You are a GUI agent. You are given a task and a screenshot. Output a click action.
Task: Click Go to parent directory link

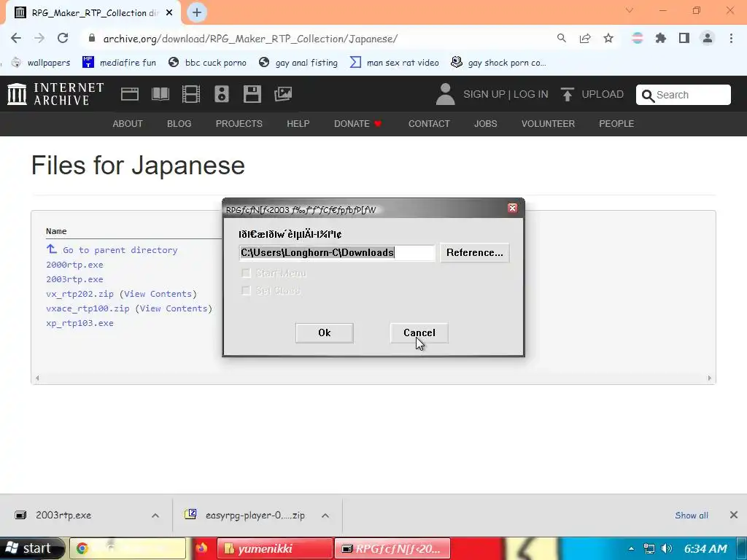coord(112,249)
